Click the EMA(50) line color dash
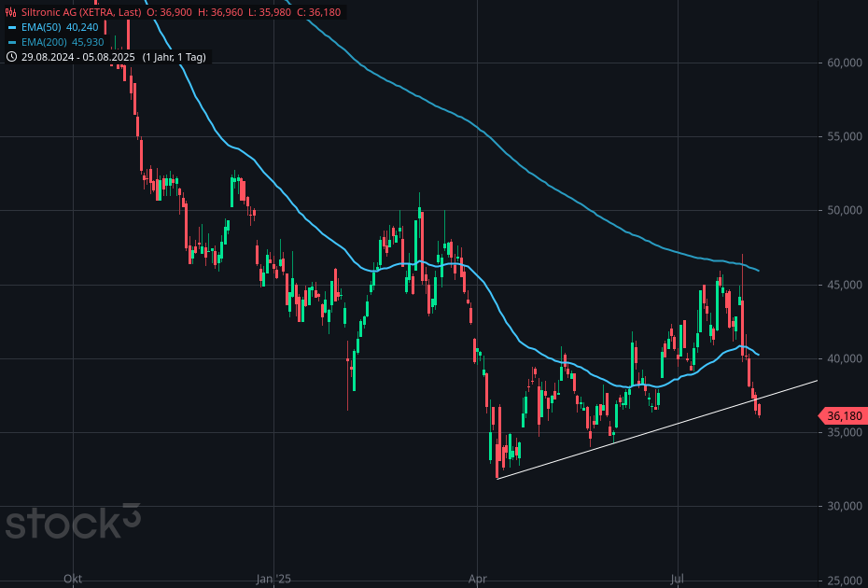 click(x=11, y=27)
